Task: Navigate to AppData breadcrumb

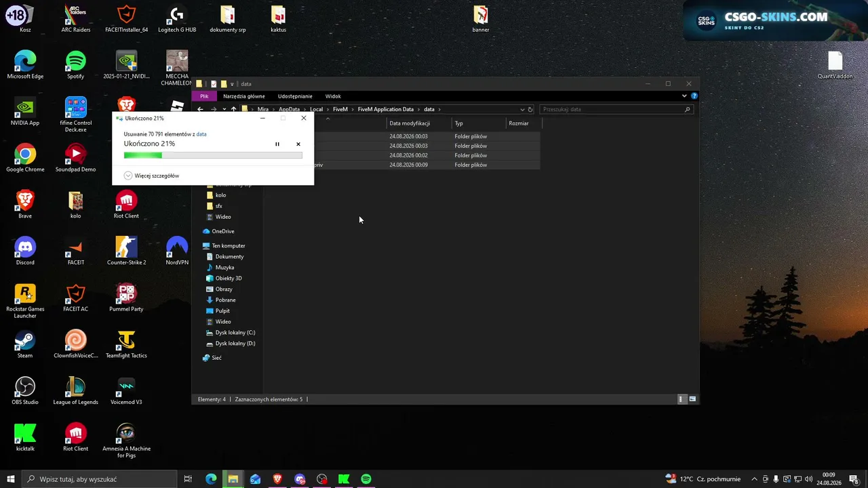Action: pos(289,109)
